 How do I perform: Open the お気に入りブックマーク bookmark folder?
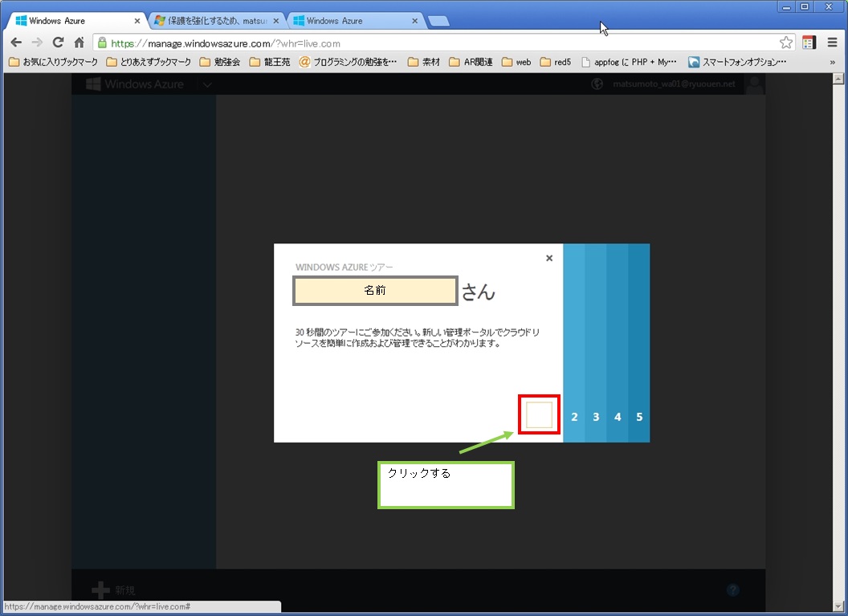click(x=54, y=62)
